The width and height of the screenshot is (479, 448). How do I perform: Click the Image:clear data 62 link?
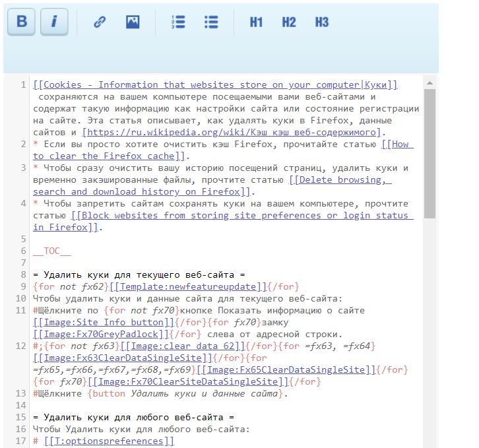point(179,346)
